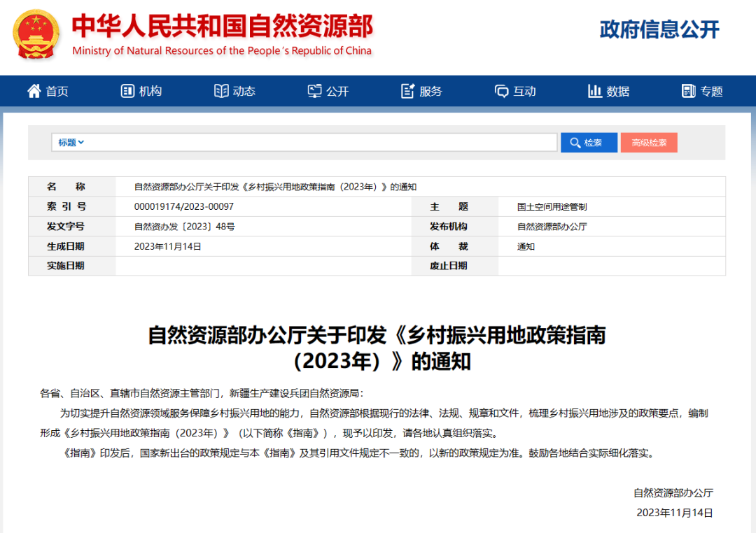Screen dimensions: 756x533
Task: Click the magnifier icon in the search button
Action: pyautogui.click(x=574, y=142)
